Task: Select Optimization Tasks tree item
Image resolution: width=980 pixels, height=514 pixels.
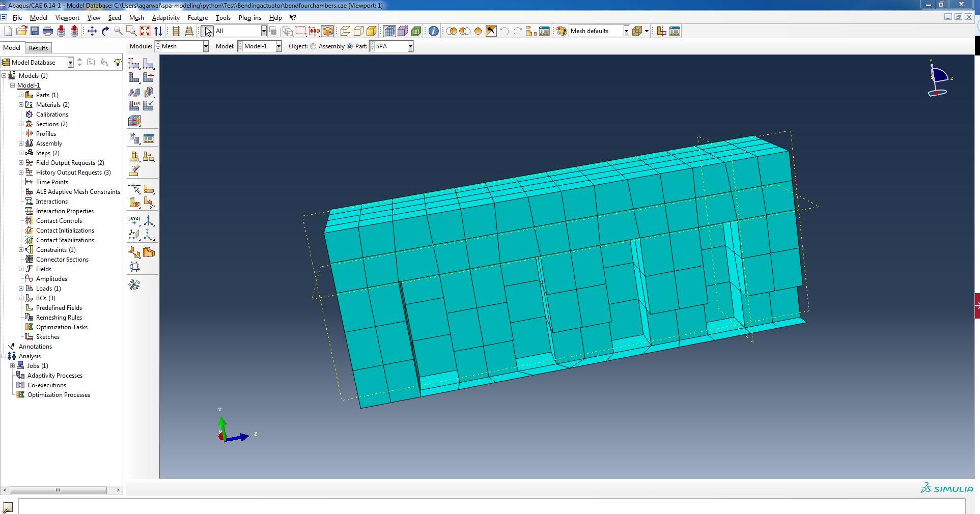Action: [x=62, y=327]
